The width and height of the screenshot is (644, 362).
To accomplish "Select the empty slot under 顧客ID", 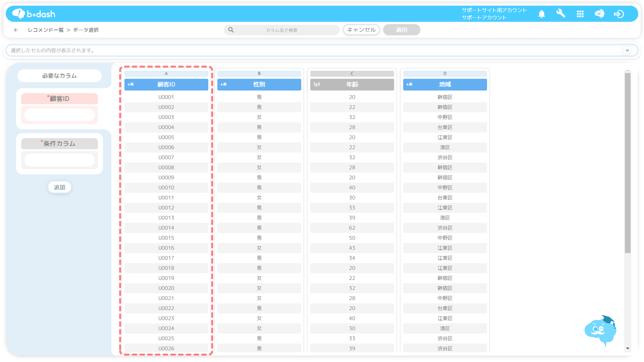I will 59,115.
